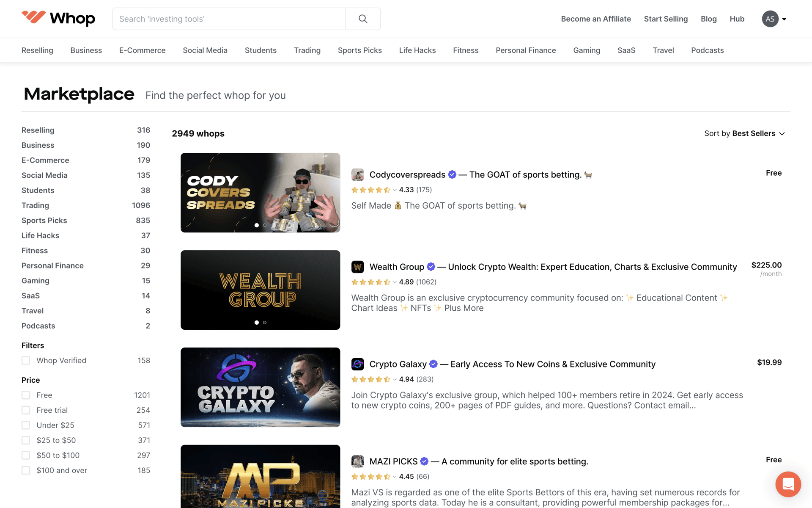Open the Blog link

click(x=708, y=19)
